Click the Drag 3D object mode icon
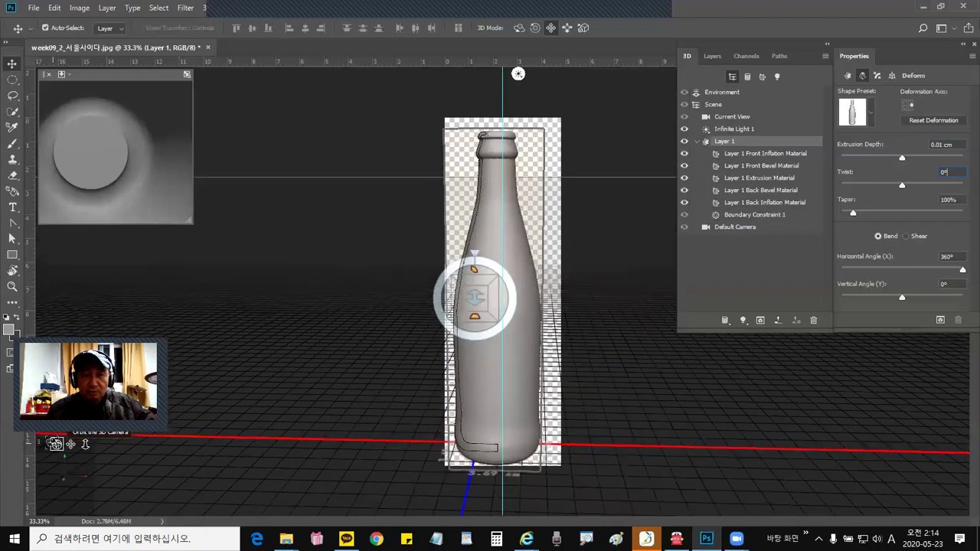Viewport: 980px width, 551px height. coord(550,28)
